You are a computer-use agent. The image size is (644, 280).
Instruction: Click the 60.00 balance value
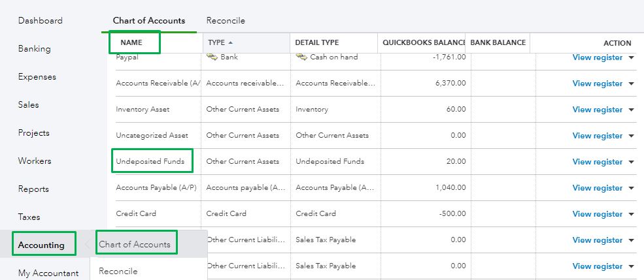click(x=456, y=110)
